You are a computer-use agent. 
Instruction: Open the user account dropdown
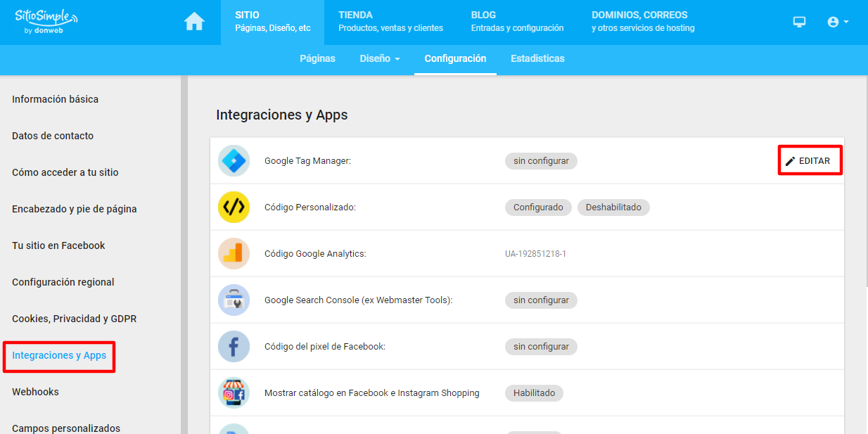point(838,22)
